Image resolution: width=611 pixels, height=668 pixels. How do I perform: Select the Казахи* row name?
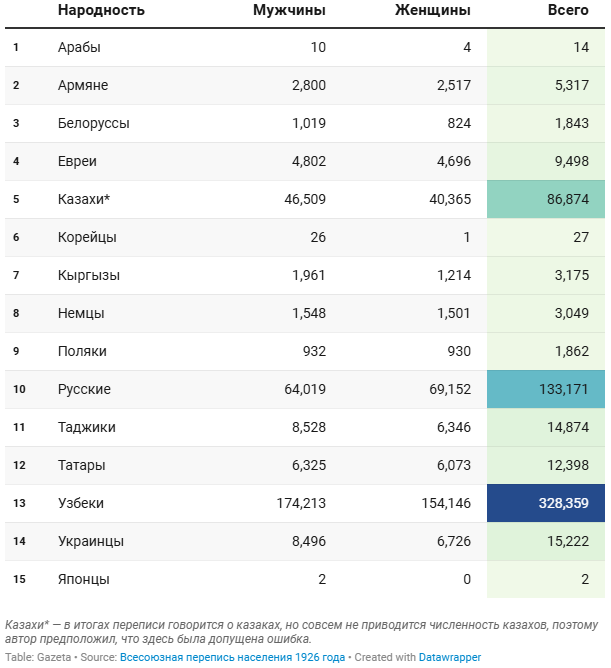(84, 199)
